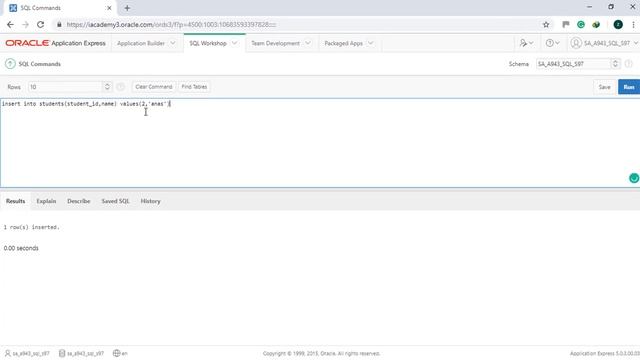Open the Rows count dropdown
The image size is (640, 360).
[69, 87]
